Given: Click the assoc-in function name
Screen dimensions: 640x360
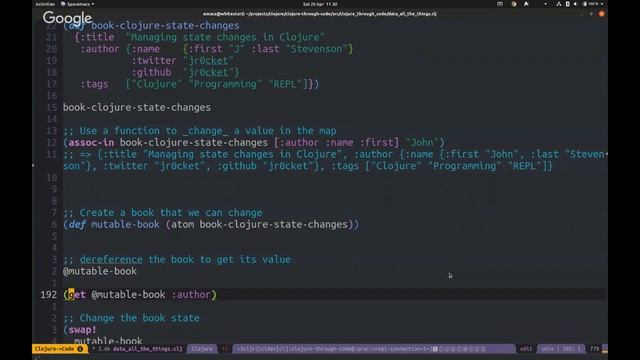Looking at the screenshot, I should [x=91, y=142].
